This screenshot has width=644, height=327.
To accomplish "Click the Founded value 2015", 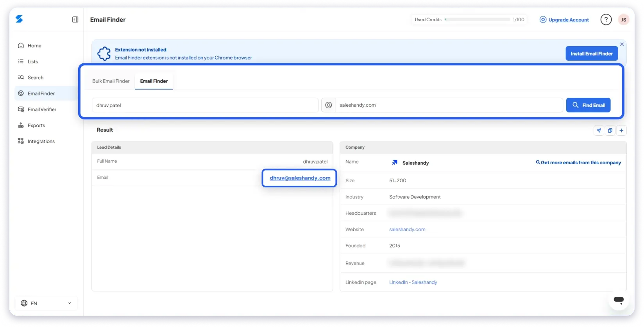I will click(395, 246).
